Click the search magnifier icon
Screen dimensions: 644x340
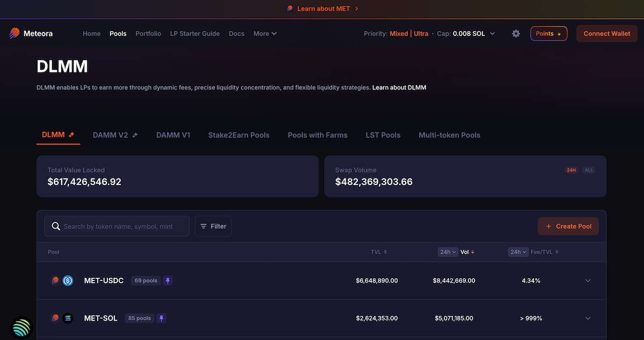(56, 226)
